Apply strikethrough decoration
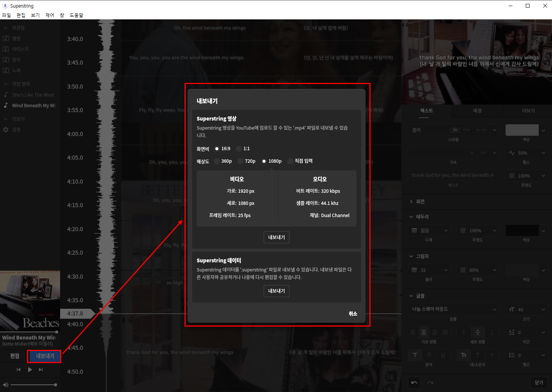552x392 pixels. 429,355
